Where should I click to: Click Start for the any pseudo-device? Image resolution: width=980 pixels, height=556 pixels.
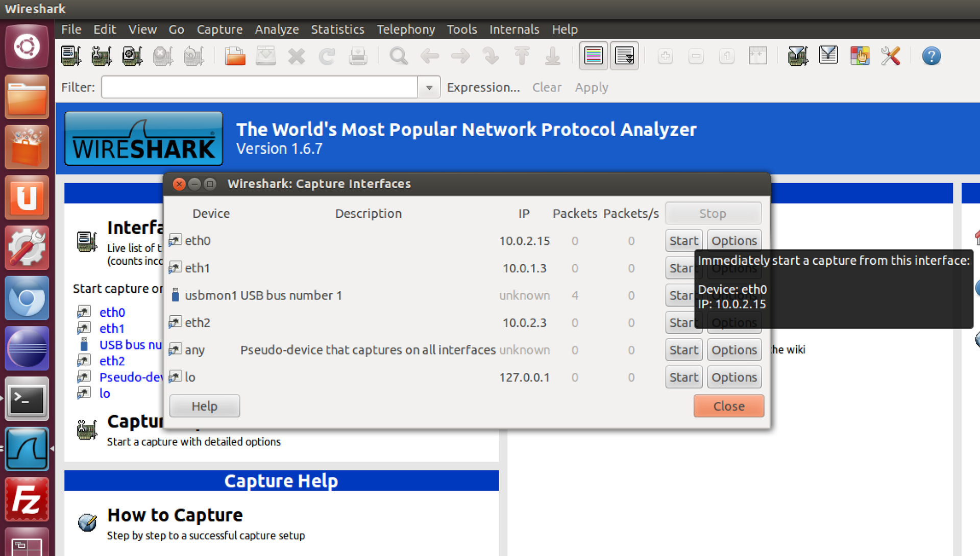pos(684,350)
